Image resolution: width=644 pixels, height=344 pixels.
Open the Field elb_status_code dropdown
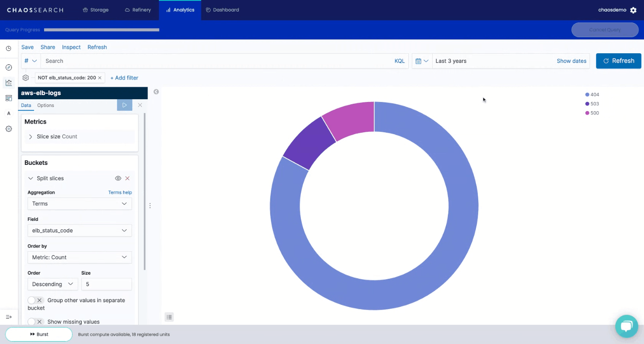tap(79, 230)
